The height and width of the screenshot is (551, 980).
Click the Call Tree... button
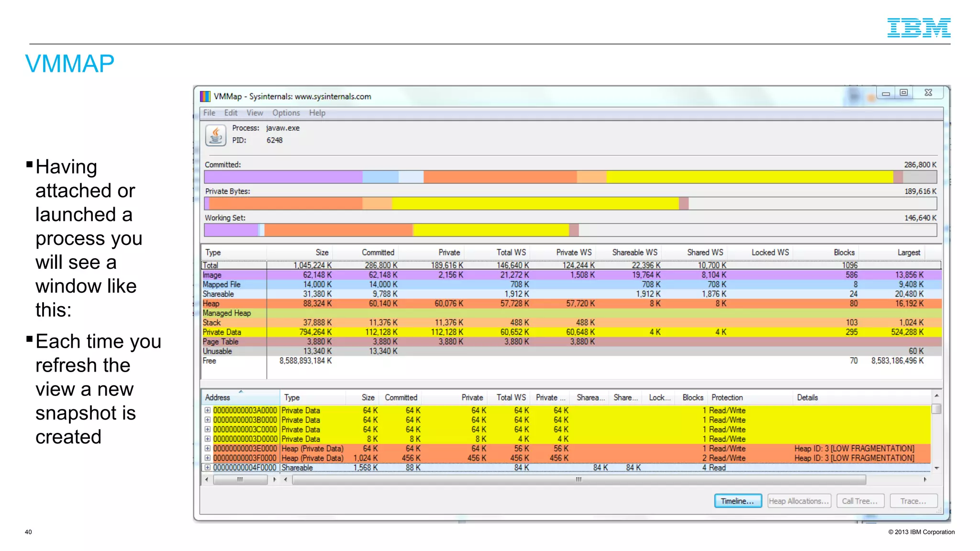[x=860, y=501]
